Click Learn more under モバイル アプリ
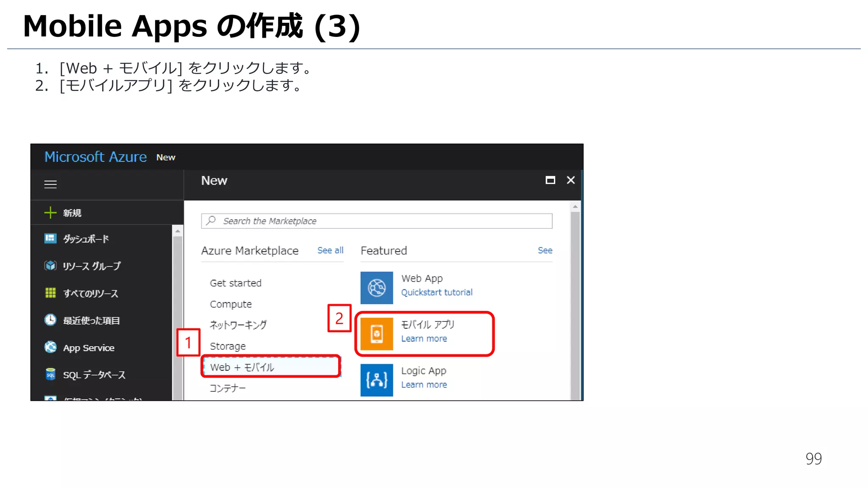This screenshot has height=488, width=868. [x=424, y=338]
